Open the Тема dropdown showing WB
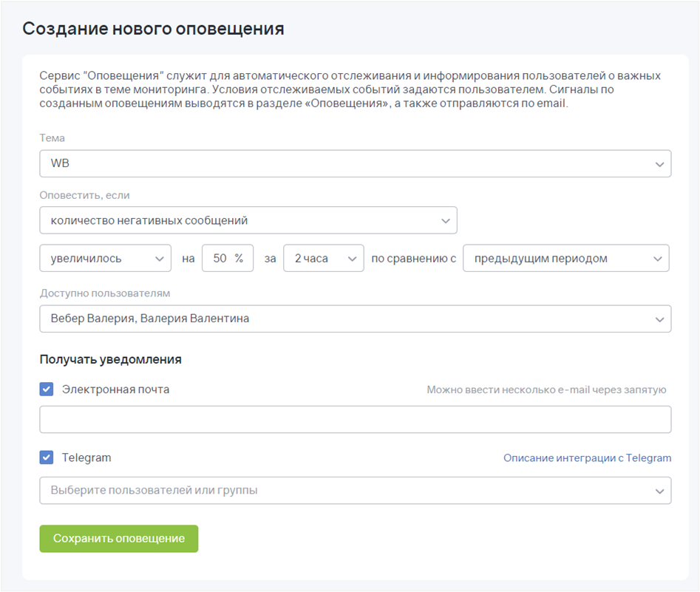Image resolution: width=700 pixels, height=592 pixels. click(347, 164)
